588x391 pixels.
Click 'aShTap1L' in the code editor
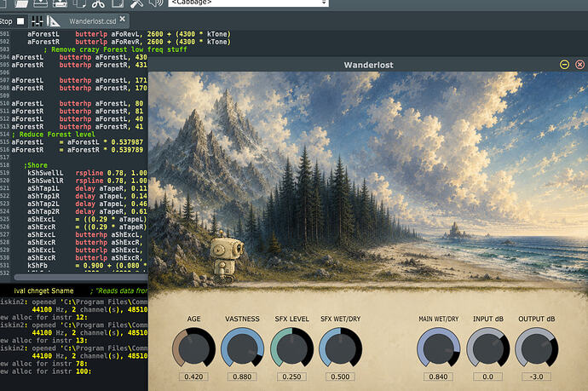point(43,188)
